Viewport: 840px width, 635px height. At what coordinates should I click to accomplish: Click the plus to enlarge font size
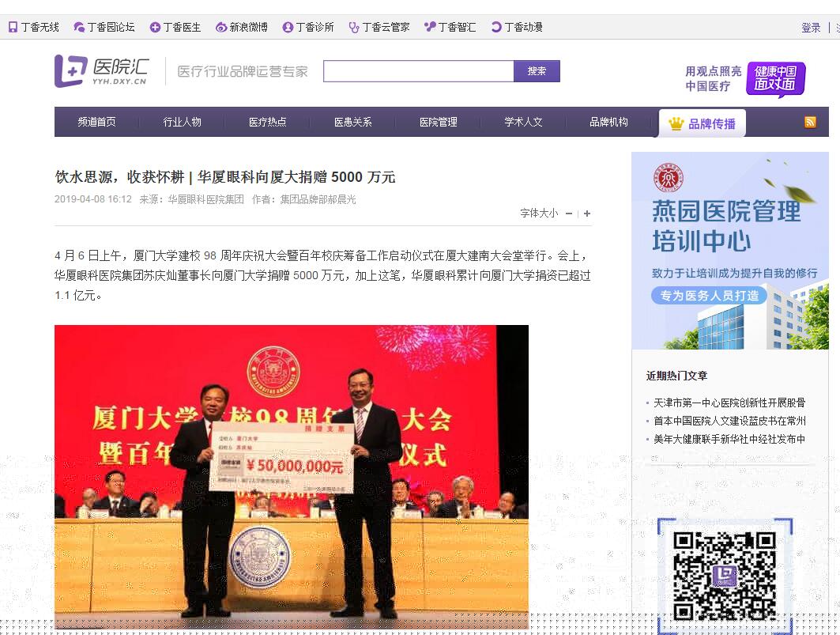tap(587, 214)
